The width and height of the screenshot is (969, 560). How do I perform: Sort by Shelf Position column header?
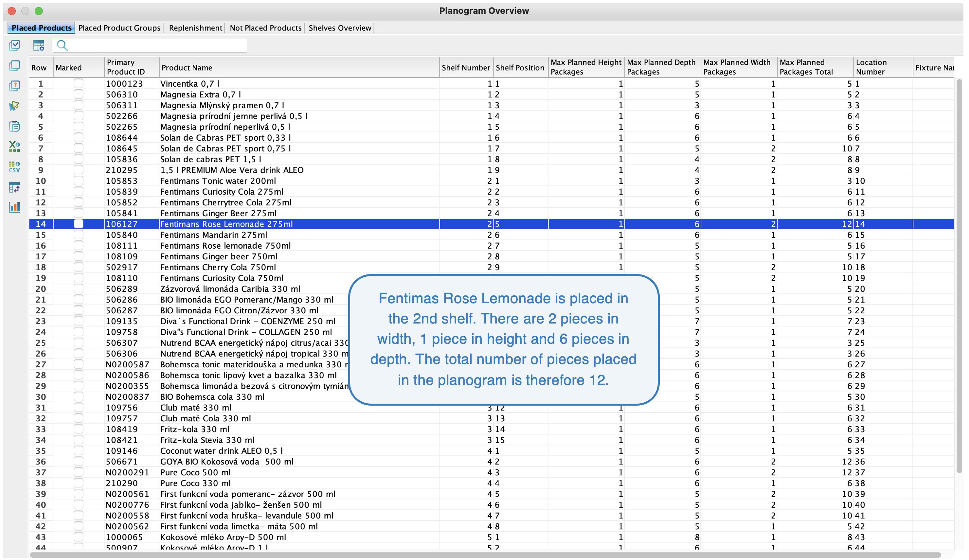tap(521, 67)
